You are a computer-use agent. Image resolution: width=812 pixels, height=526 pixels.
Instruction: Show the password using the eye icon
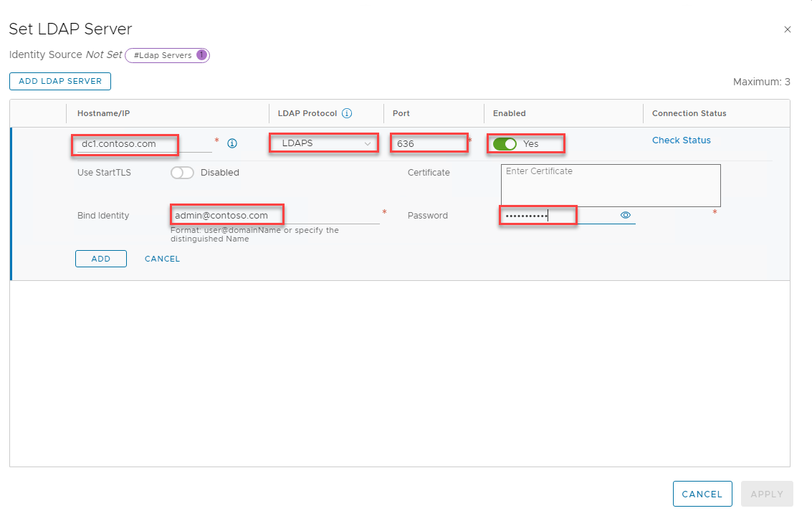[x=625, y=215]
